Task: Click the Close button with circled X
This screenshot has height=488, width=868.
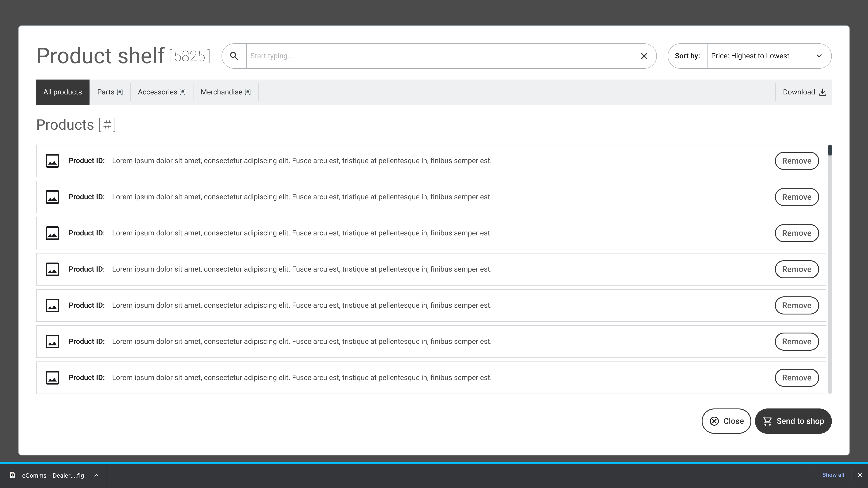Action: click(x=726, y=421)
